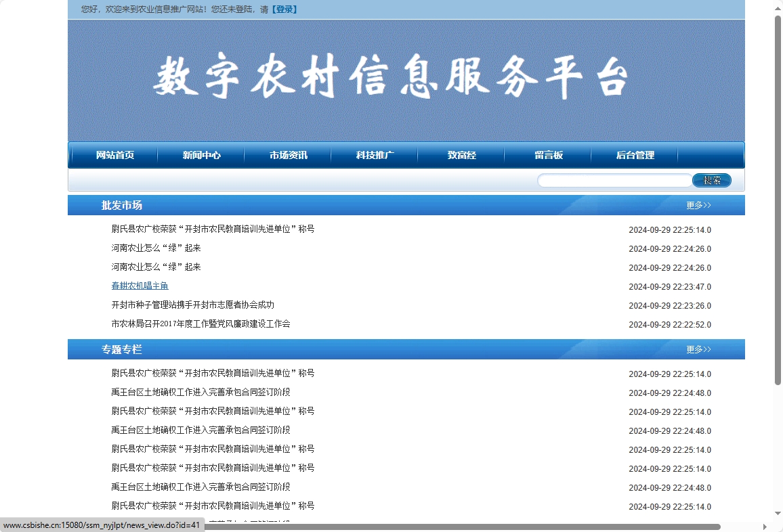Click inside the search input field
Viewport: 783px width, 532px height.
[x=613, y=180]
